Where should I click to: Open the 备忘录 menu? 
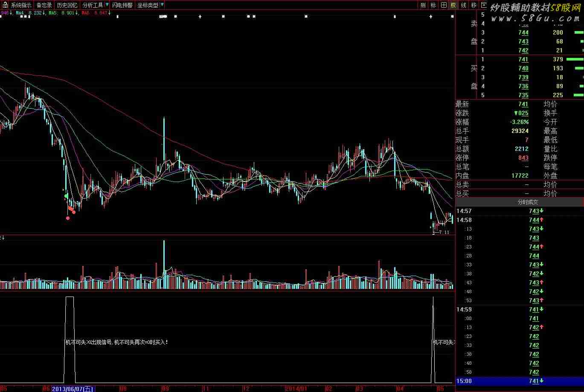click(x=44, y=6)
